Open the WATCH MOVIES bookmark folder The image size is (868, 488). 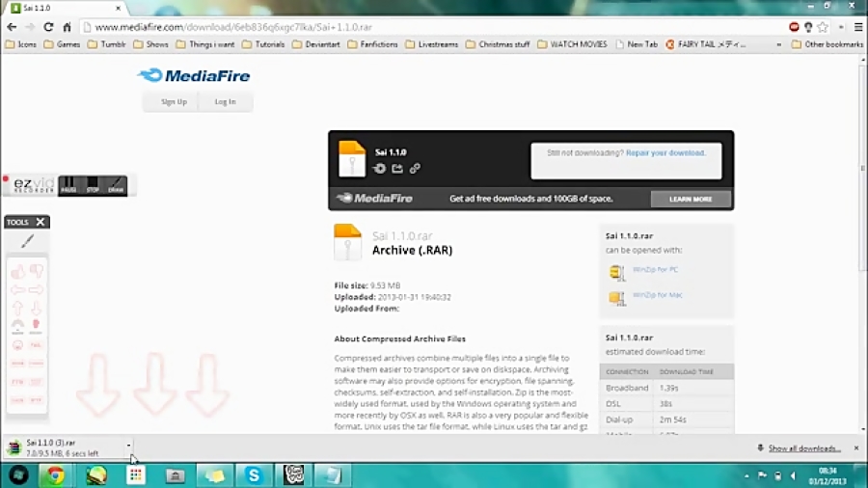572,44
